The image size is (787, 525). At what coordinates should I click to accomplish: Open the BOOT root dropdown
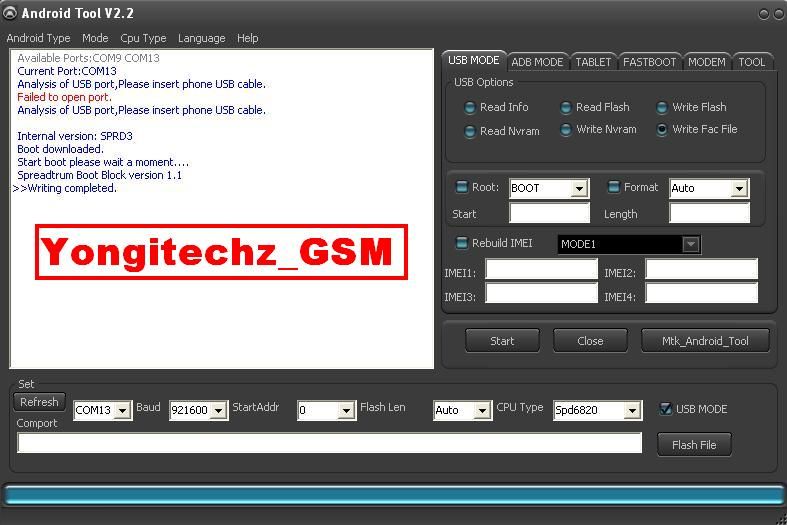tap(579, 189)
